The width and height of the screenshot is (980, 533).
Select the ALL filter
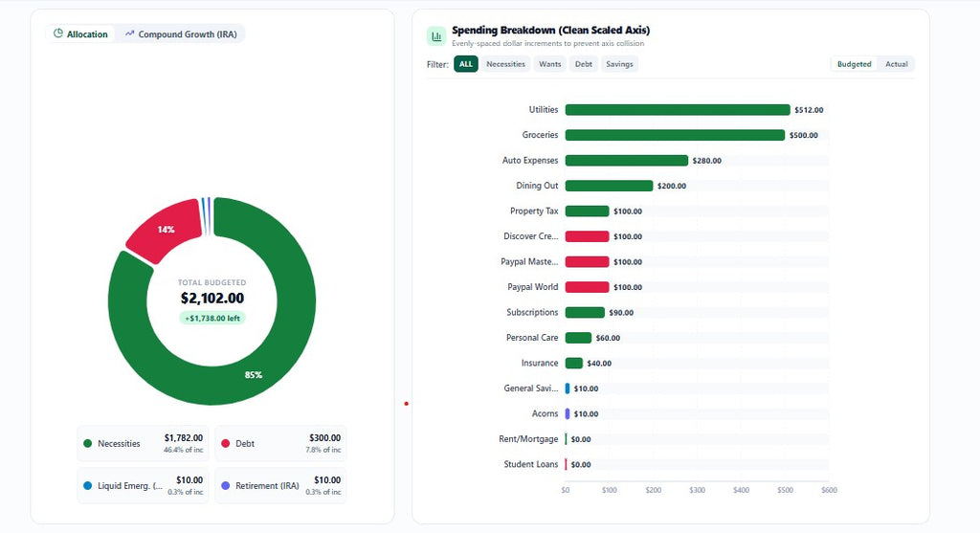pyautogui.click(x=466, y=64)
